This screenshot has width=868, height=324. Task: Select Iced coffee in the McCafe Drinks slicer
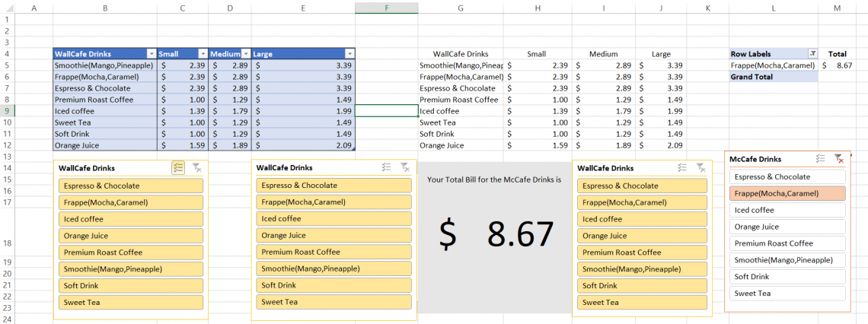pos(787,210)
